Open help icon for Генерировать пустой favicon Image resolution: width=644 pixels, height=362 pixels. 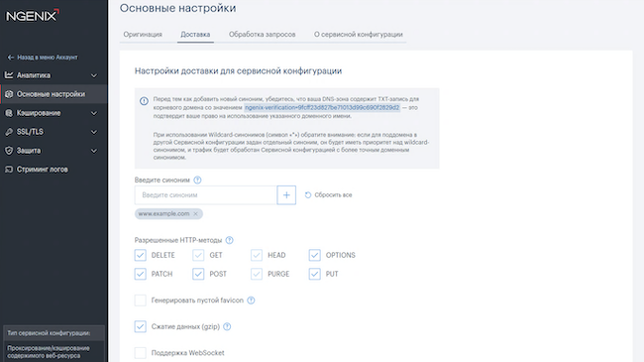pyautogui.click(x=251, y=301)
